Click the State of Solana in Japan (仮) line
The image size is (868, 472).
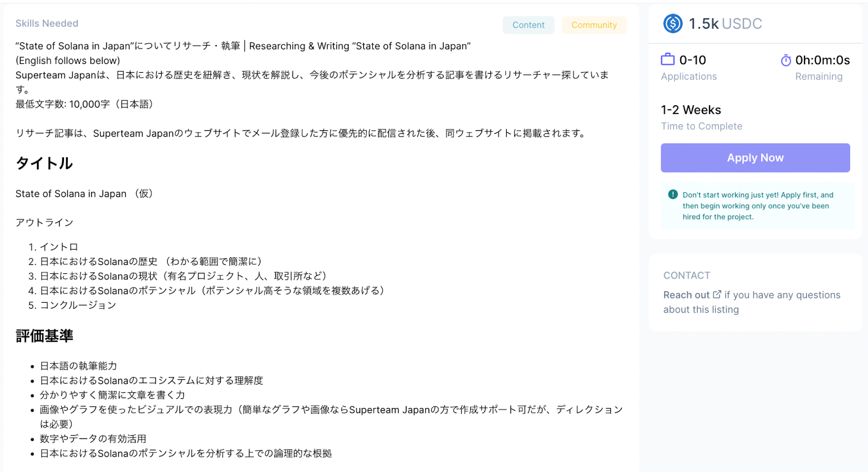tap(84, 194)
